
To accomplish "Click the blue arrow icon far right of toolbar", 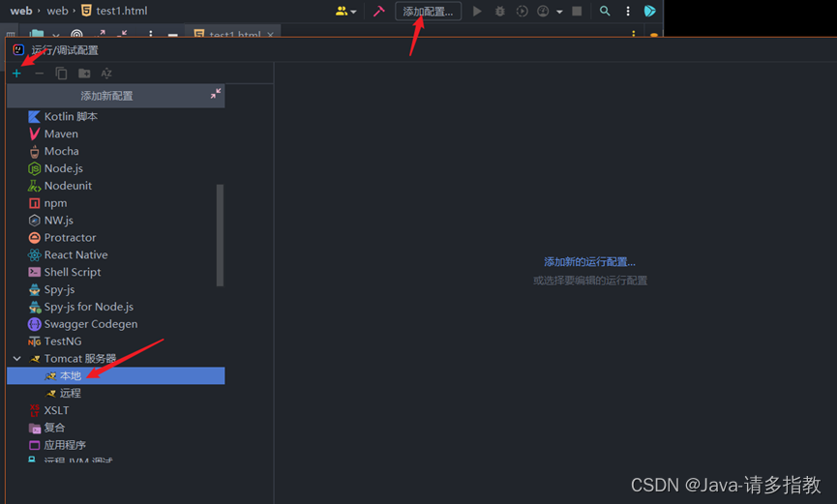I will [649, 11].
